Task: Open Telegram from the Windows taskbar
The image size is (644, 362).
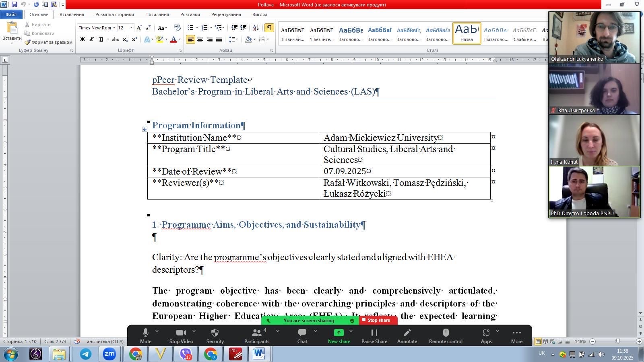Action: [x=85, y=354]
